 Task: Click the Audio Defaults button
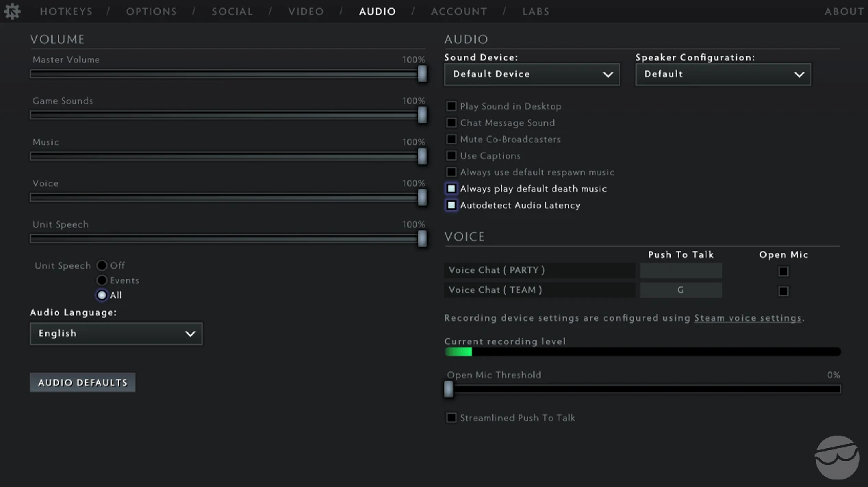tap(83, 382)
